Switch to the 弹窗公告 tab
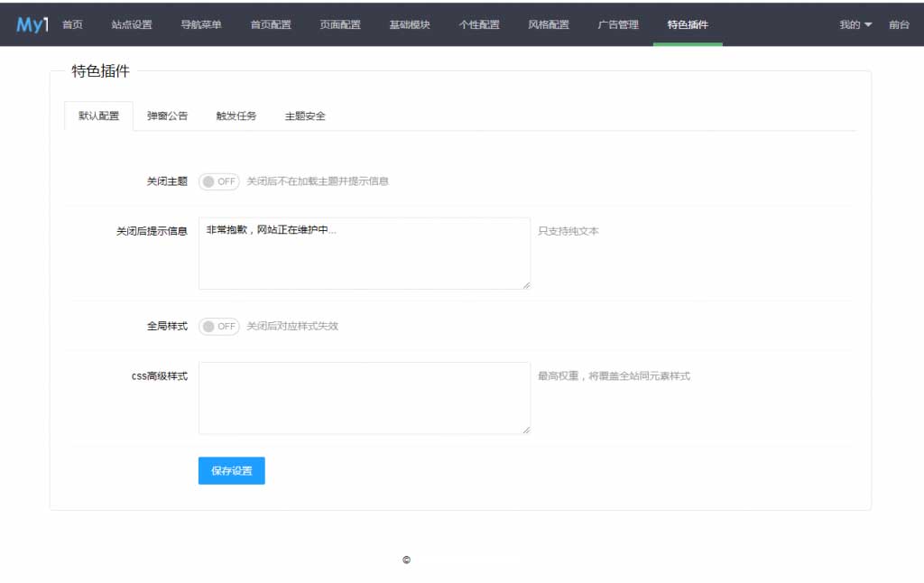The height and width of the screenshot is (583, 924). [x=166, y=116]
